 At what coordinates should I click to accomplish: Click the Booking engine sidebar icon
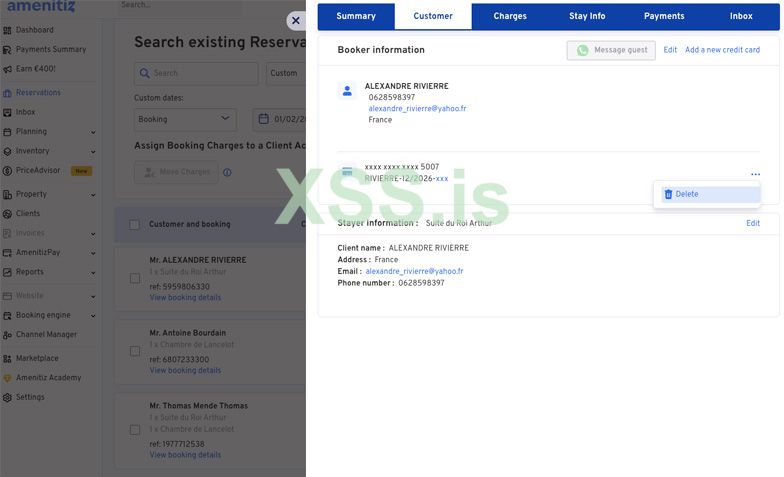(7, 316)
